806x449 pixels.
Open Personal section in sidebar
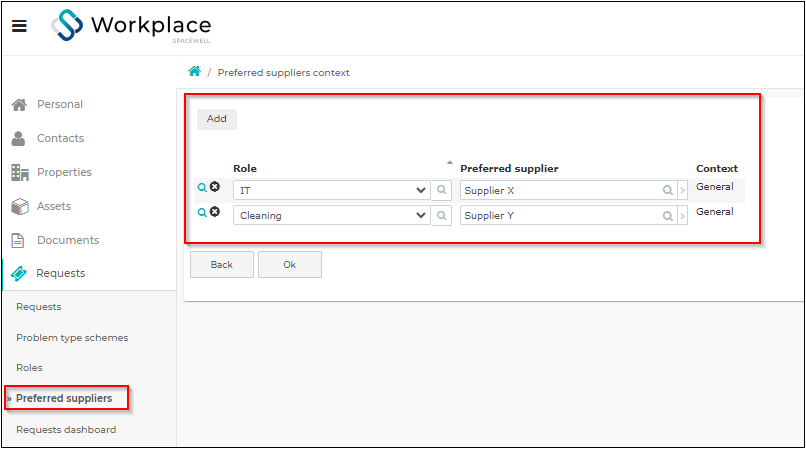click(60, 104)
